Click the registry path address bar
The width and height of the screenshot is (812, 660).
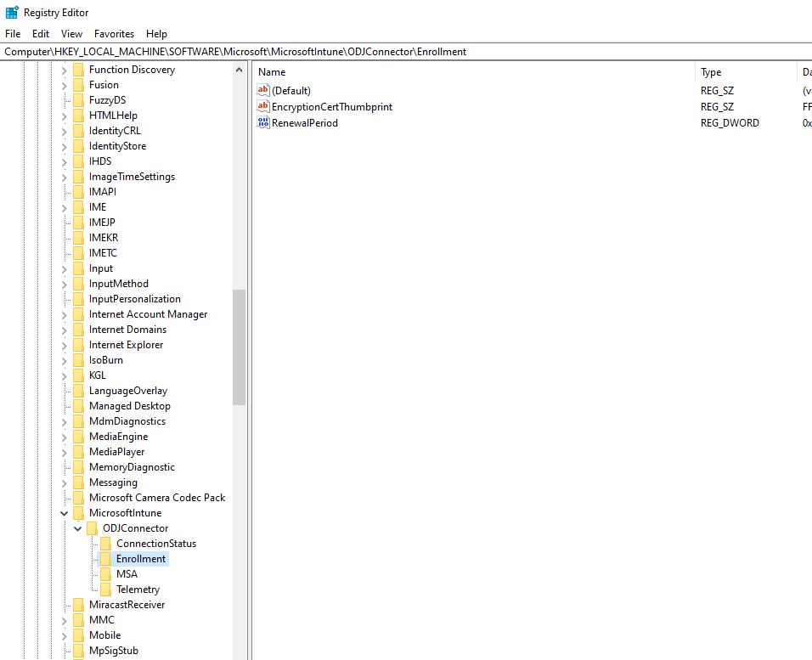pyautogui.click(x=406, y=52)
